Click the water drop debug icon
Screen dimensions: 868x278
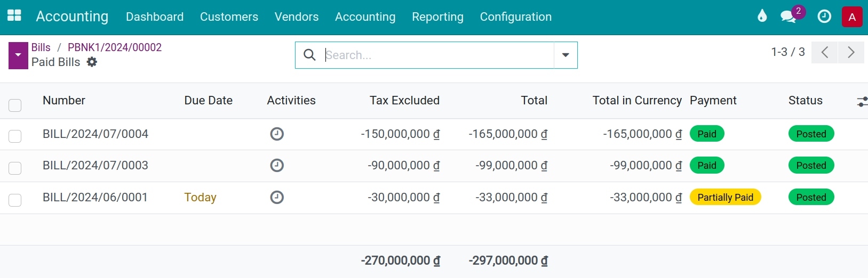tap(762, 17)
